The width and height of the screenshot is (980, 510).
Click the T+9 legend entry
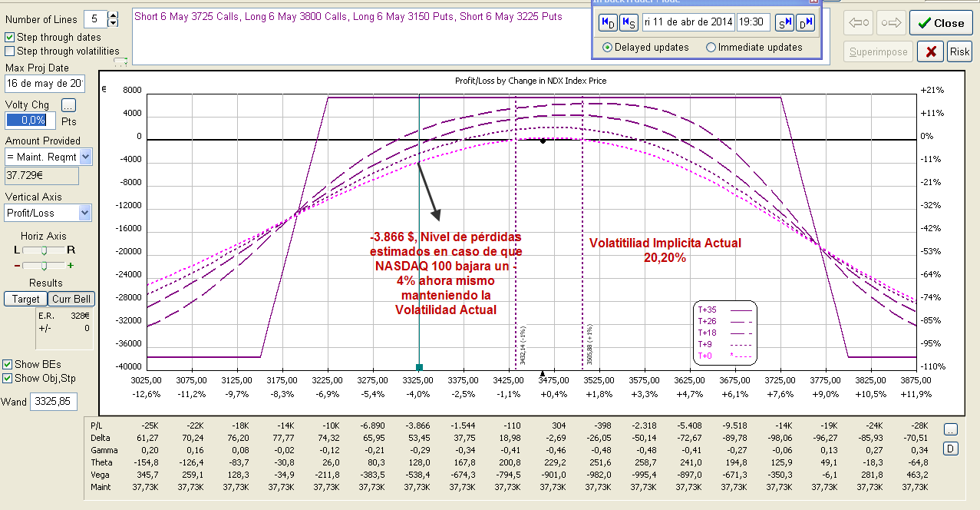click(724, 344)
